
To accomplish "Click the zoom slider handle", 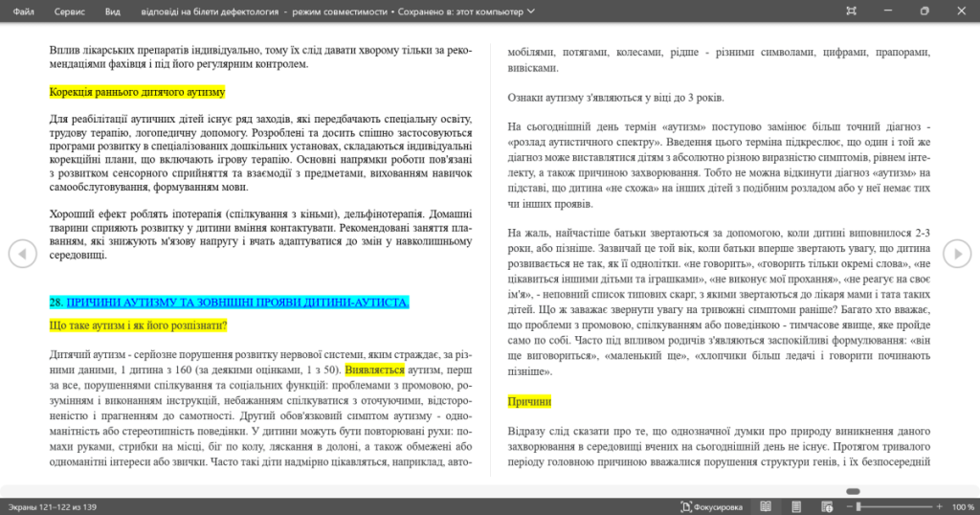I will click(858, 507).
